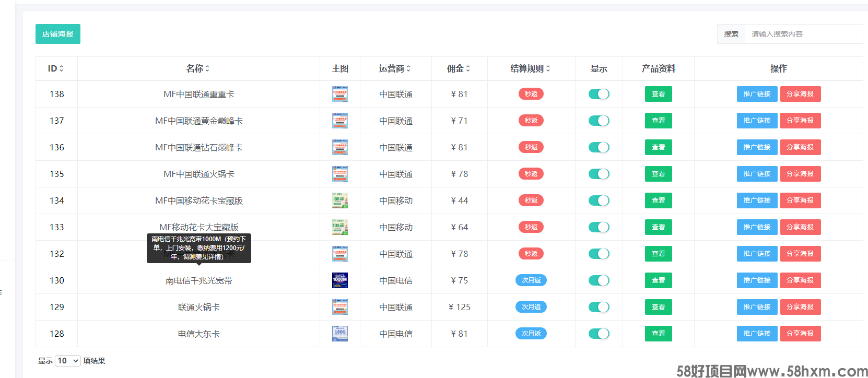This screenshot has height=378, width=868.
Task: Click the 次月返 tag in ID 130 row
Action: click(x=531, y=280)
